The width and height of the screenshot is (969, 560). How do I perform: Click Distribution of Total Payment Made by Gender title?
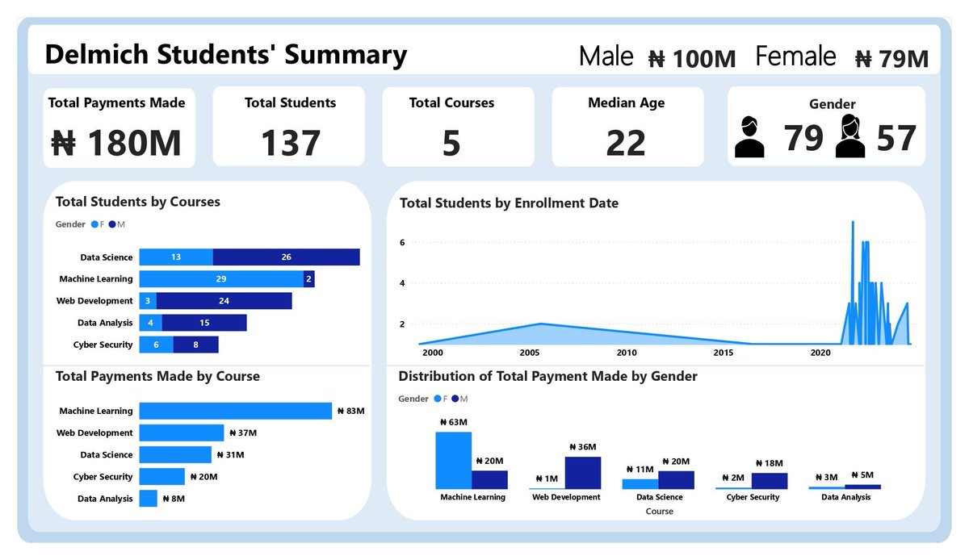point(547,376)
